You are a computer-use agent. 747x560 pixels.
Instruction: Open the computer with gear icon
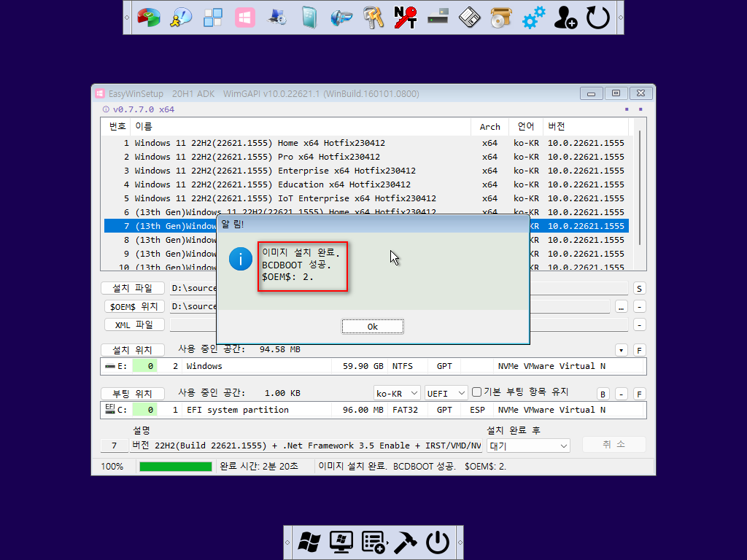click(276, 17)
